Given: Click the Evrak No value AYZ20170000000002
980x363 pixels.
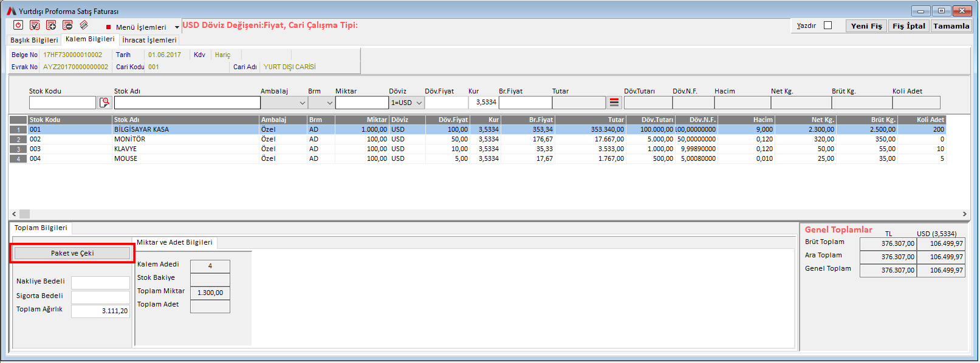Looking at the screenshot, I should point(76,67).
